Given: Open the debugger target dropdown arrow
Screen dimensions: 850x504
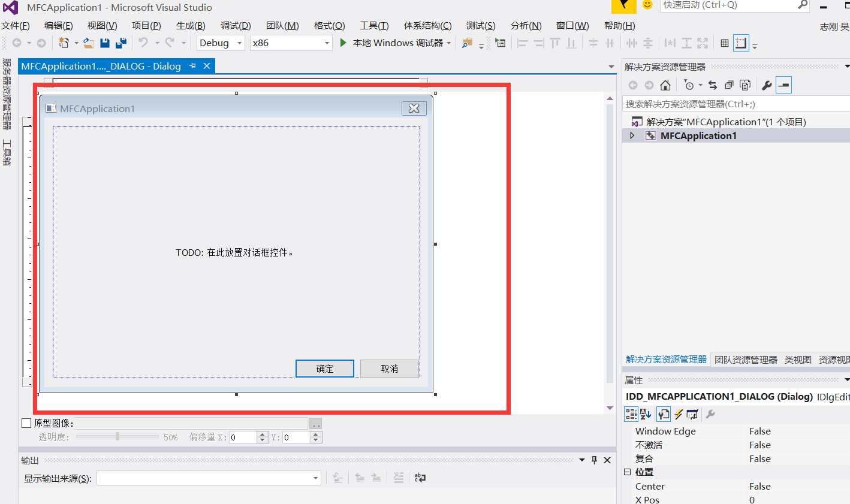Looking at the screenshot, I should (448, 43).
